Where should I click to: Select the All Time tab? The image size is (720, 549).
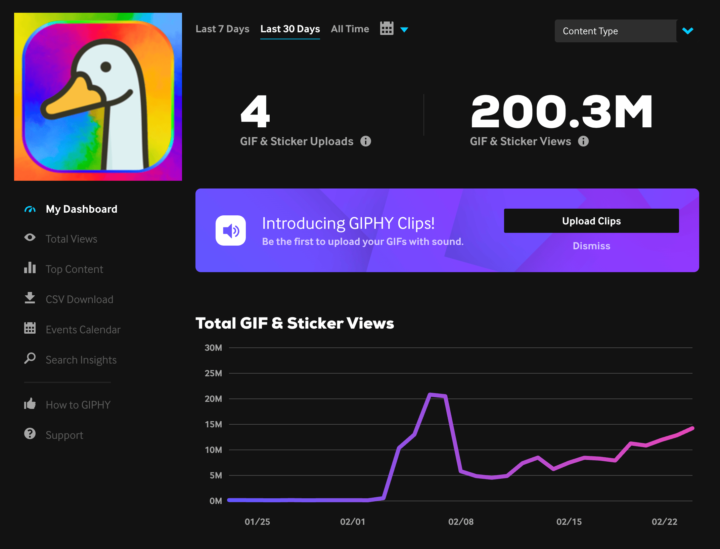pyautogui.click(x=350, y=29)
